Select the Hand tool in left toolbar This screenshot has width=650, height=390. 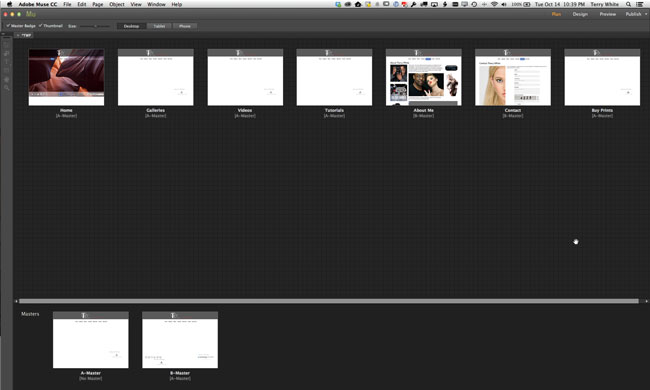pyautogui.click(x=6, y=79)
